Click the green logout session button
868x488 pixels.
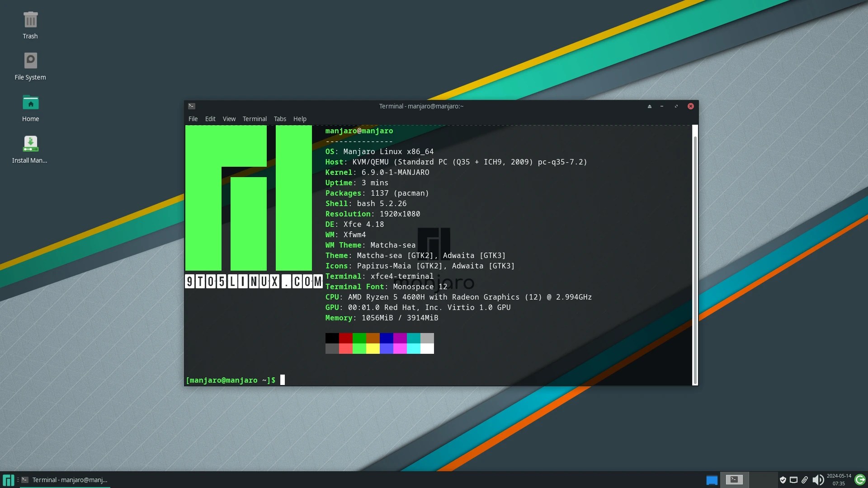coord(860,480)
